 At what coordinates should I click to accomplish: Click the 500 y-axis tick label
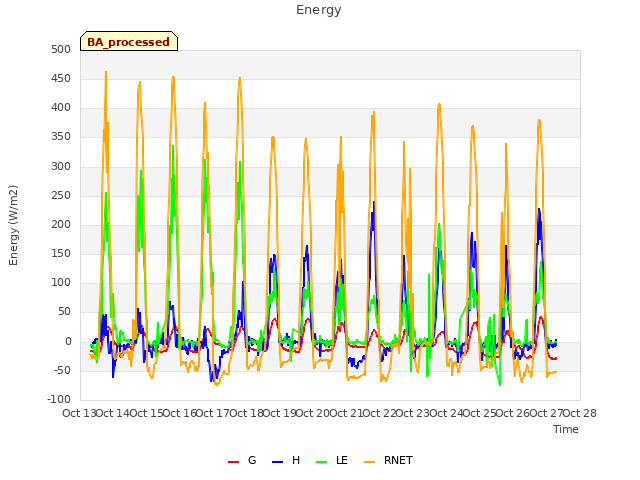point(61,49)
